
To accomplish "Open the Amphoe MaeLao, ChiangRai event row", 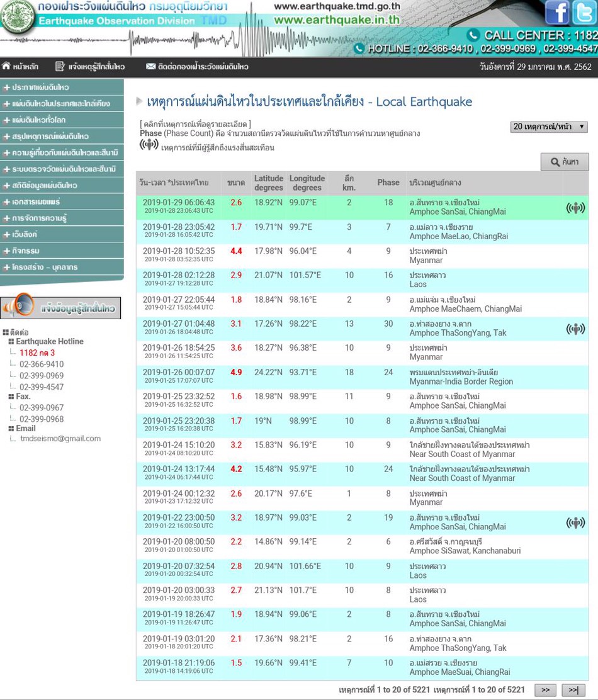I will [x=362, y=232].
